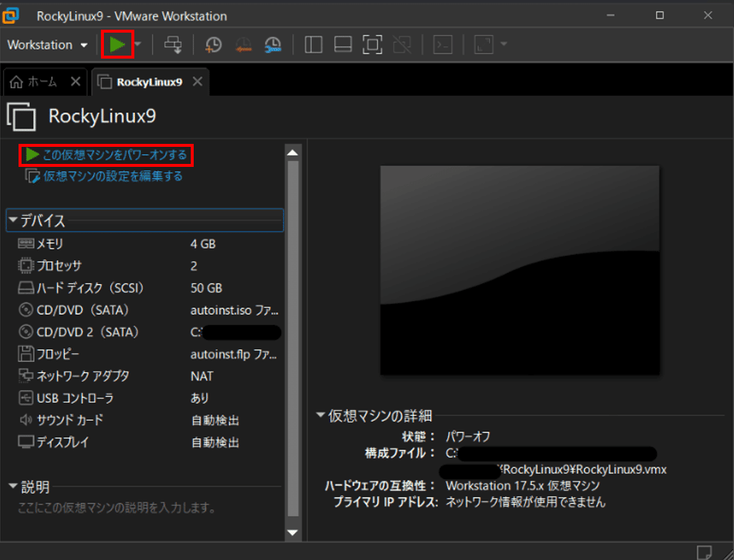Click the VM screen preview thumbnail
This screenshot has height=560, width=734.
(x=520, y=270)
